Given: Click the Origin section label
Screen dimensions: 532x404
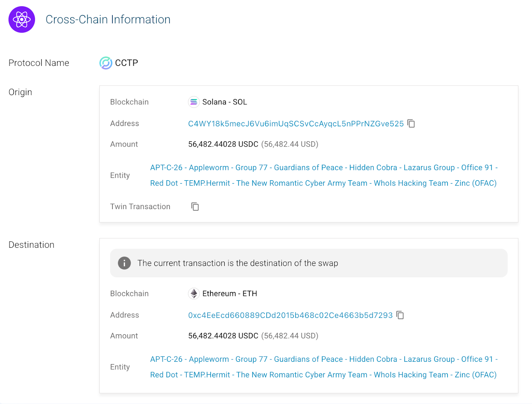Looking at the screenshot, I should point(20,92).
